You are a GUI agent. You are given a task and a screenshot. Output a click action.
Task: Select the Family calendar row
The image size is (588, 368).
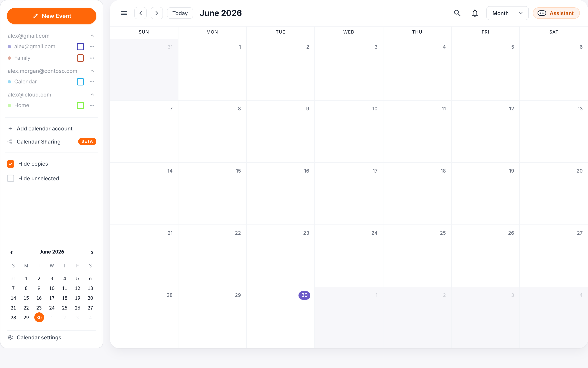[51, 58]
